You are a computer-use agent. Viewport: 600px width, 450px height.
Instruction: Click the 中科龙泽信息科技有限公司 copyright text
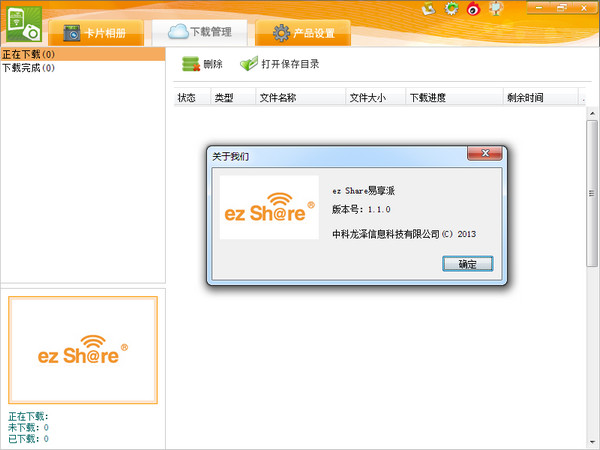(404, 234)
